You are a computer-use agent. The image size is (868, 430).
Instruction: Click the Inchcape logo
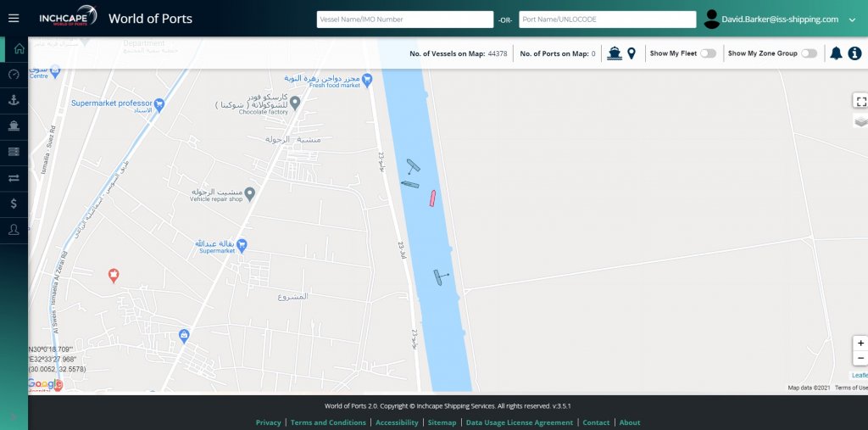68,17
